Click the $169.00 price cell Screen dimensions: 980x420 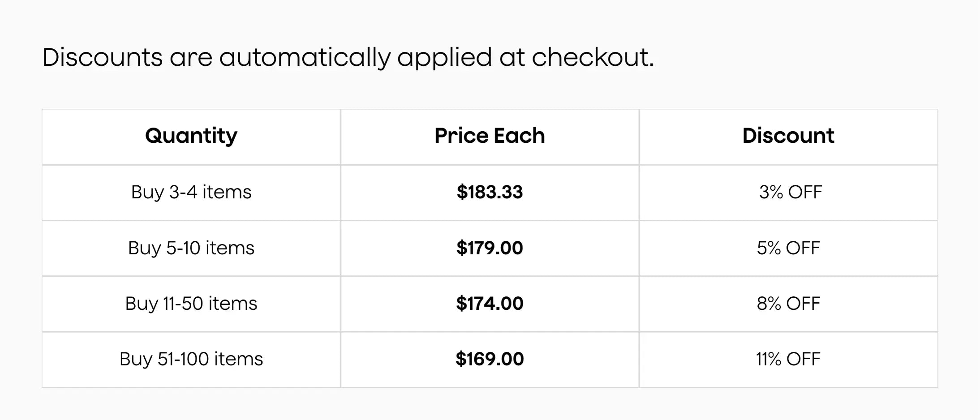click(490, 359)
